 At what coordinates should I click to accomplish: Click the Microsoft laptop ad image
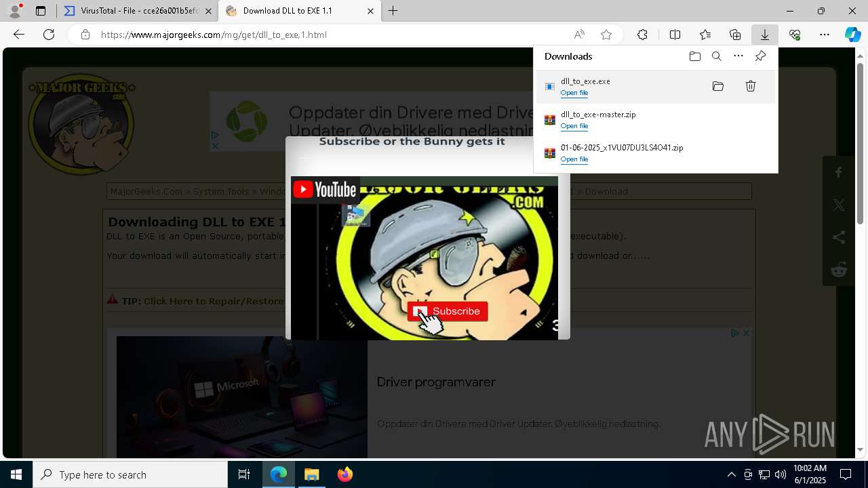pyautogui.click(x=242, y=397)
